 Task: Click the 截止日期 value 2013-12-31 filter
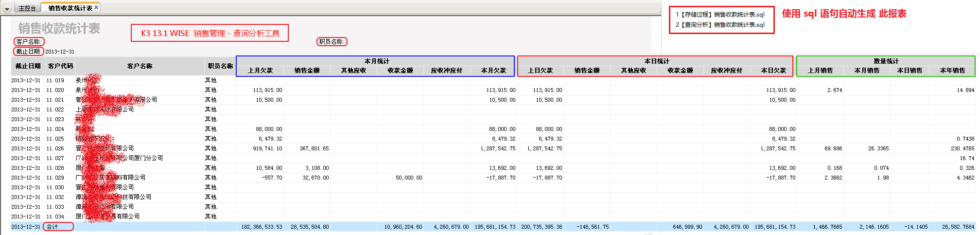click(60, 52)
